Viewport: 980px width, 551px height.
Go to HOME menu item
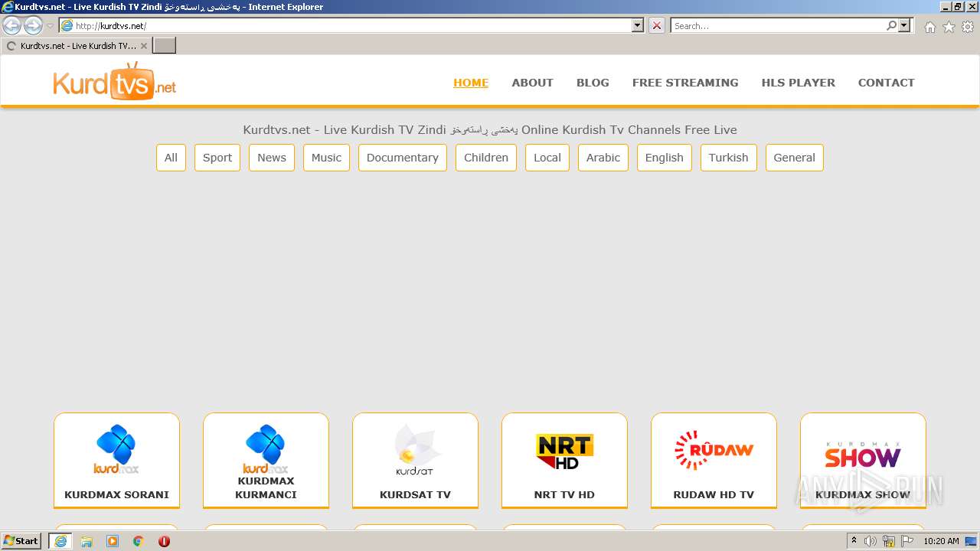(x=471, y=83)
